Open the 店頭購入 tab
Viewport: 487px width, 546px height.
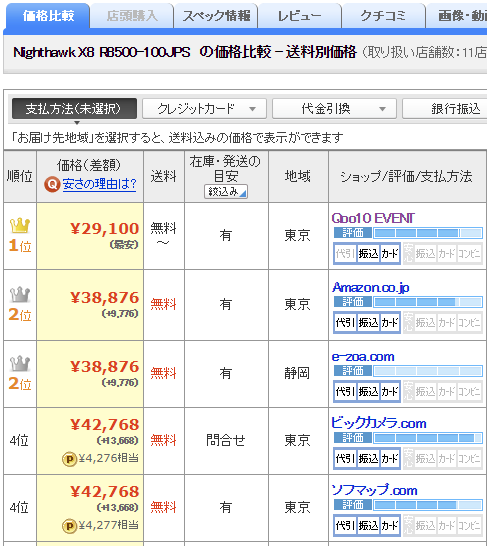point(132,16)
